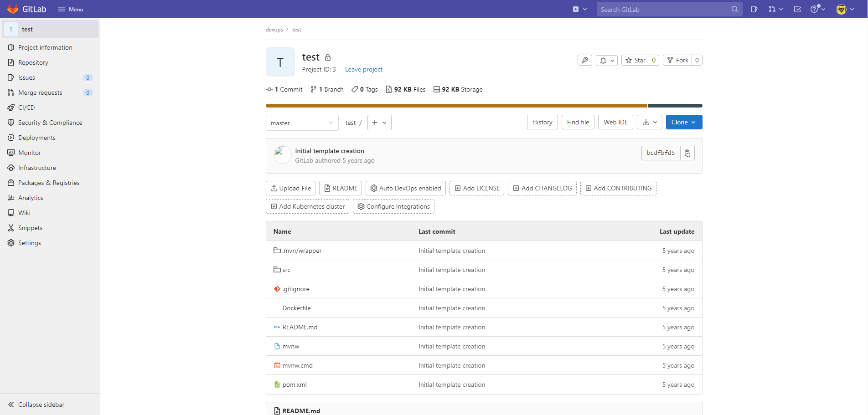Open Packages & Registries in sidebar

[50, 183]
